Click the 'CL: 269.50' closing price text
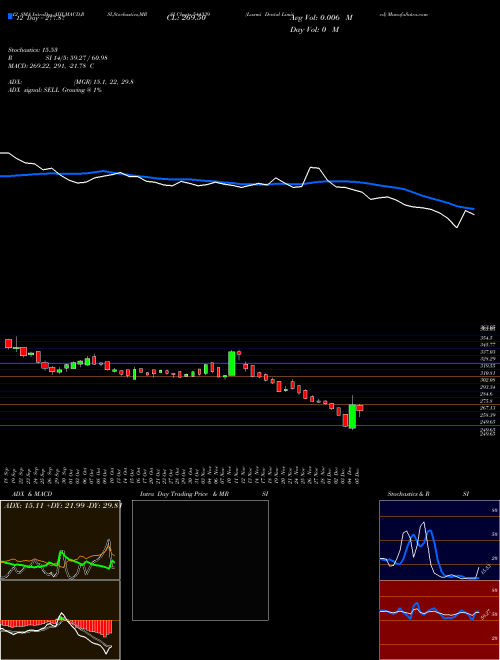Image resolution: width=500 pixels, height=660 pixels. click(186, 19)
